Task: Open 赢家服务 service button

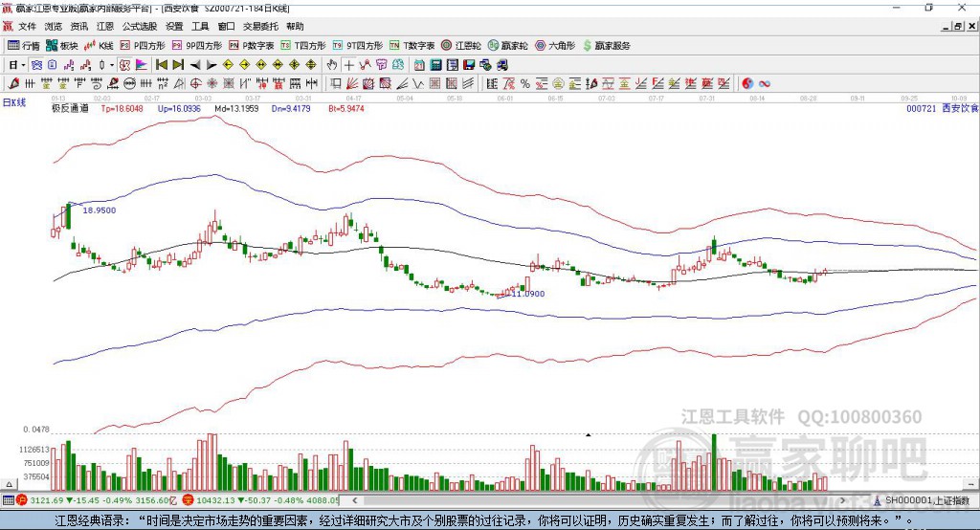Action: coord(606,46)
